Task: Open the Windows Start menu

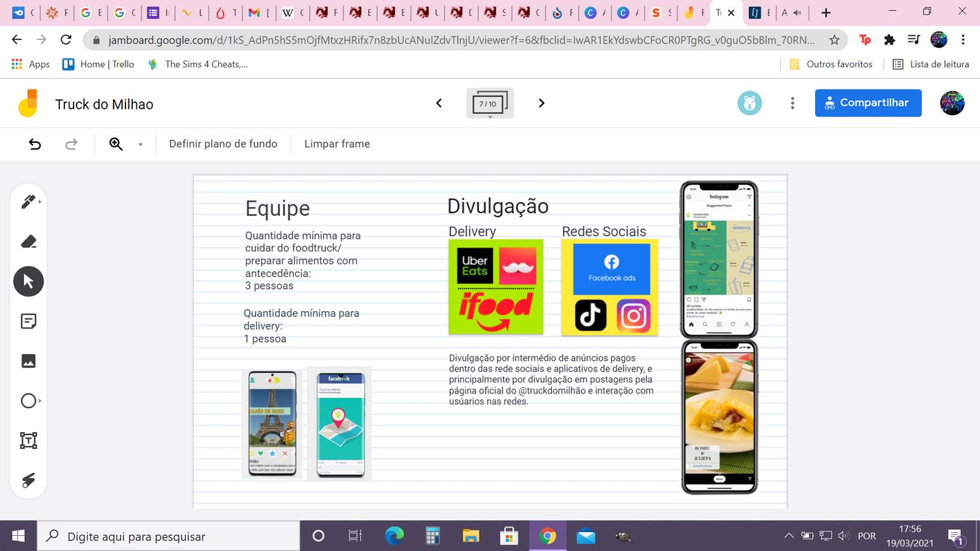Action: [18, 536]
